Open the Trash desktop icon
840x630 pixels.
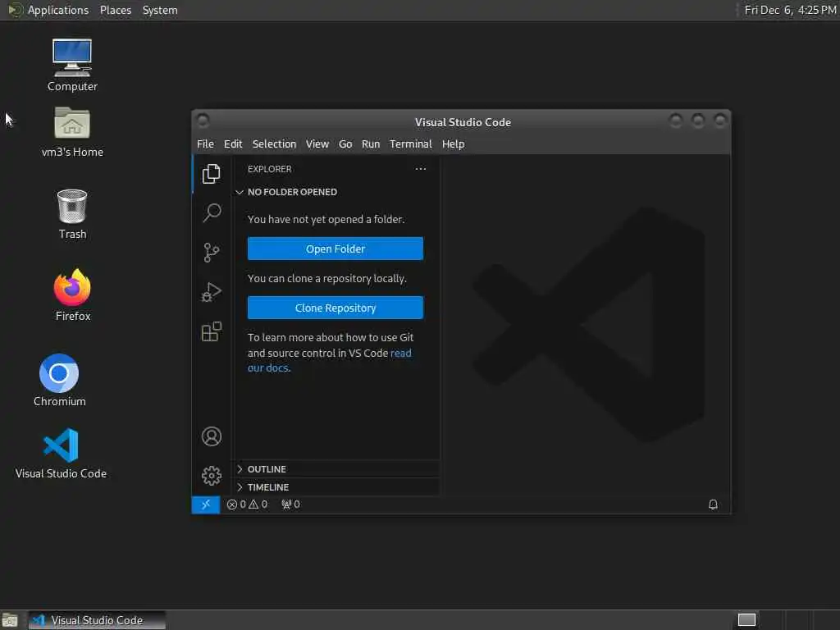point(72,214)
